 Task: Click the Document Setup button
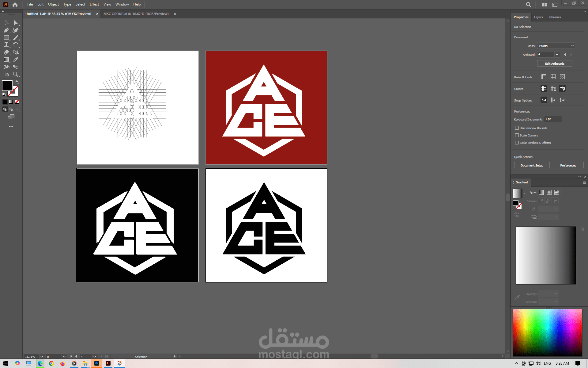pyautogui.click(x=532, y=165)
